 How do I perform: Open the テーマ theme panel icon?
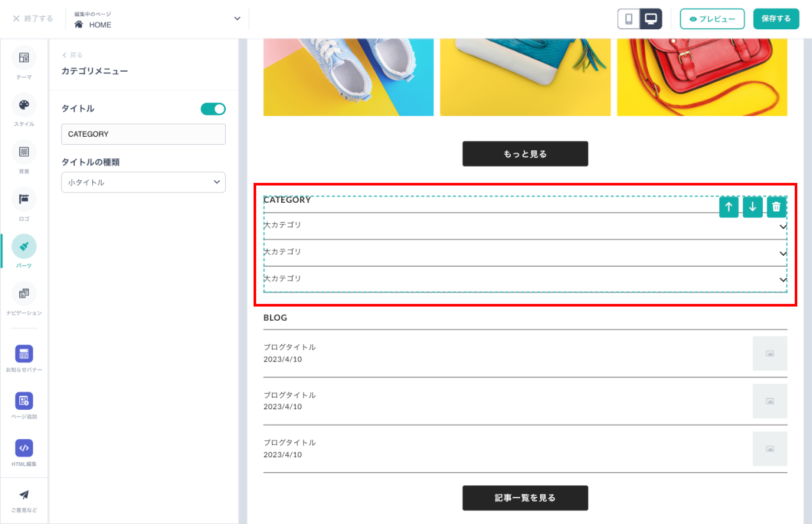click(24, 58)
